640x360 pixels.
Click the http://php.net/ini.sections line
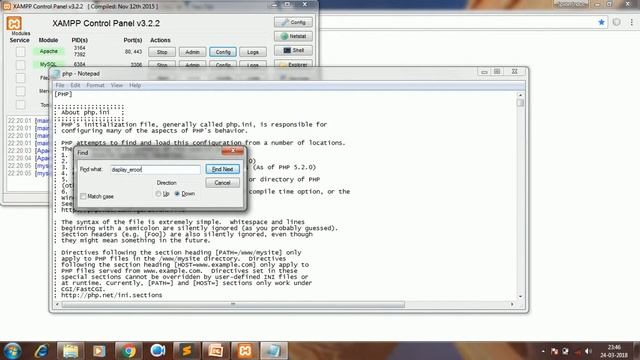(111, 295)
